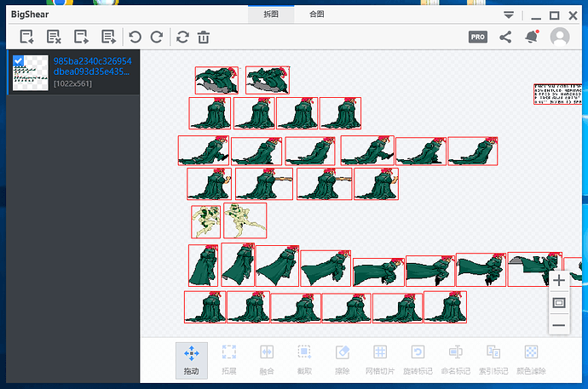The height and width of the screenshot is (389, 588).
Task: Open the user account avatar
Action: 560,37
